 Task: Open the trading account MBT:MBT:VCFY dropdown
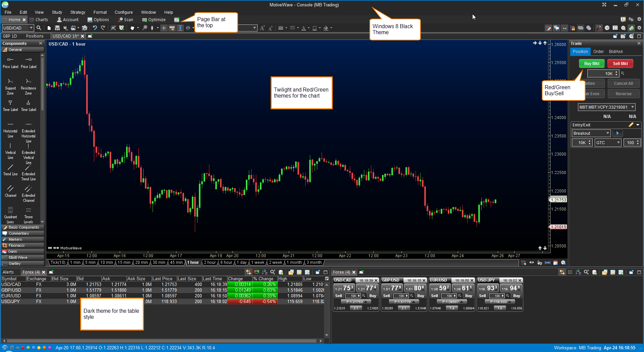pos(606,107)
